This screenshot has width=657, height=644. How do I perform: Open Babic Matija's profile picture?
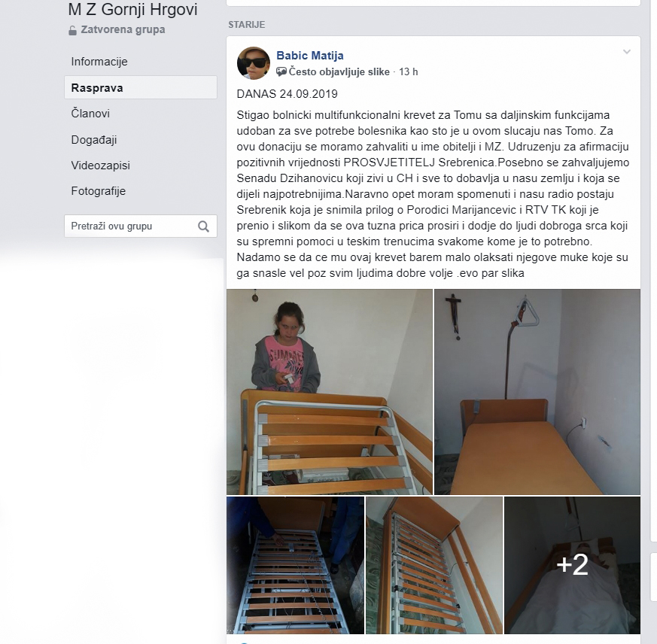pos(254,63)
